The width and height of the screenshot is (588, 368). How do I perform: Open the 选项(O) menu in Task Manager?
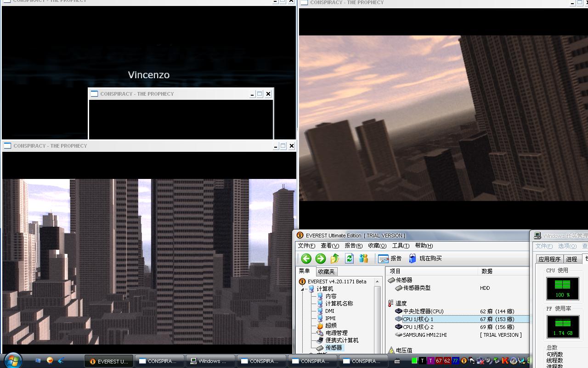click(x=567, y=246)
